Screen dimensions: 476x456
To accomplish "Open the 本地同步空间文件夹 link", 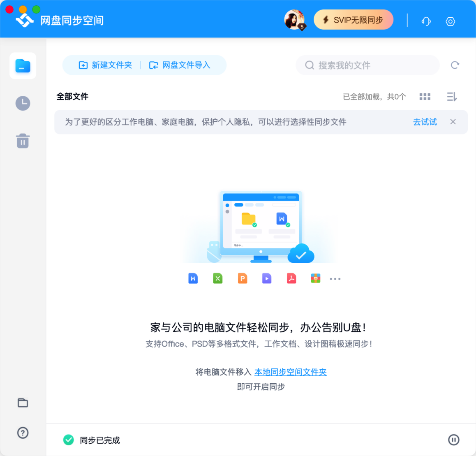I will 290,372.
